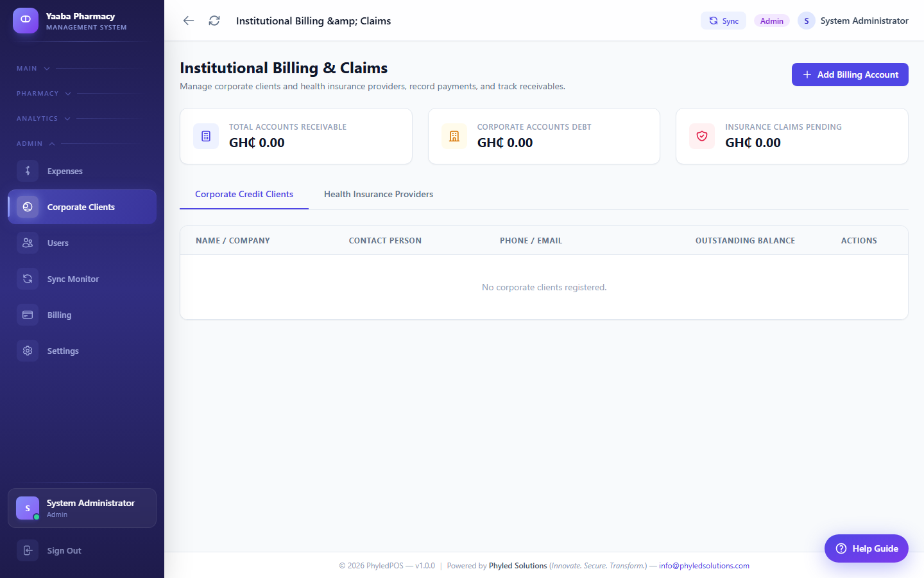Click the Yaaba Pharmacy logo icon
The width and height of the screenshot is (924, 578).
pos(26,21)
